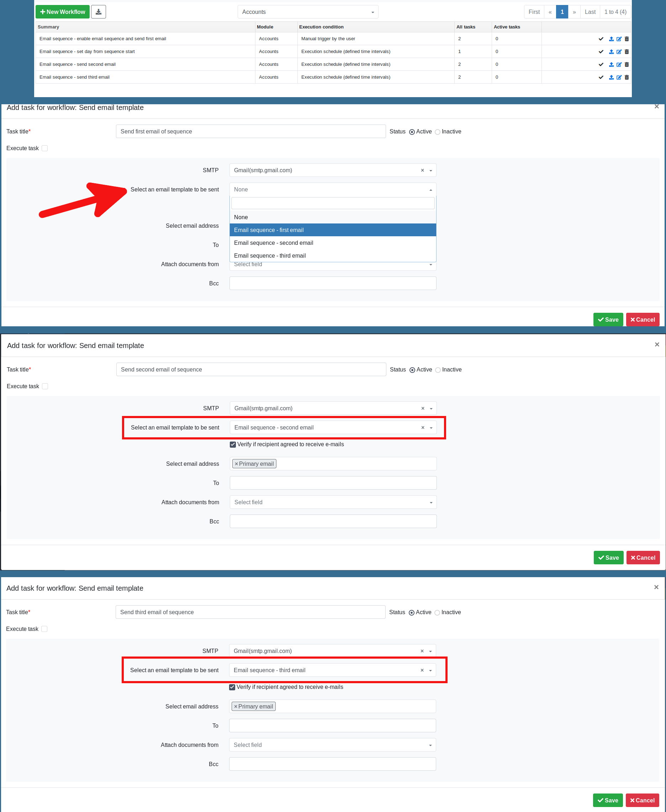
Task: Click the New Workflow button
Action: coord(63,12)
